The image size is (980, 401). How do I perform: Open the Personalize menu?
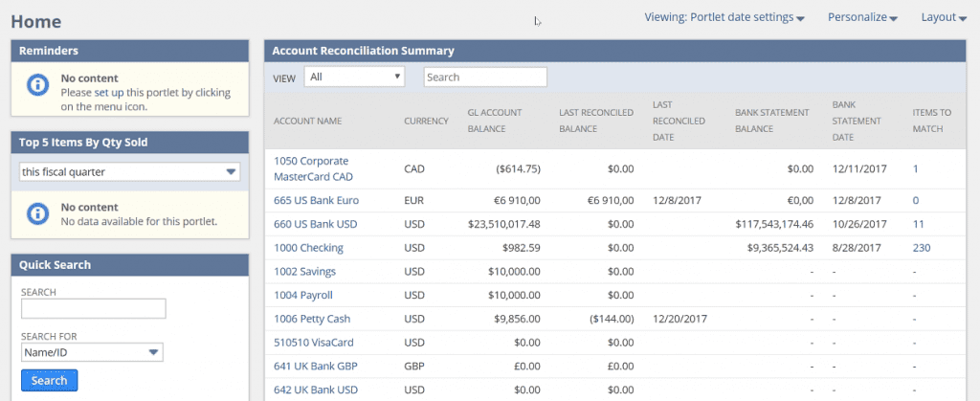(x=861, y=17)
